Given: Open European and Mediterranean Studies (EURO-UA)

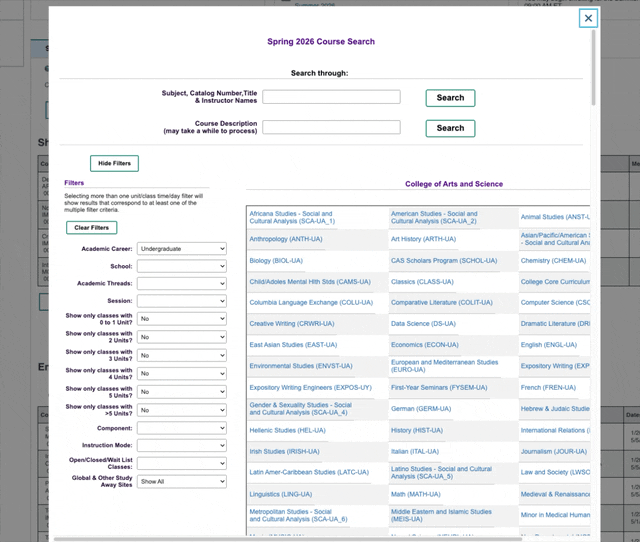Looking at the screenshot, I should click(x=444, y=366).
